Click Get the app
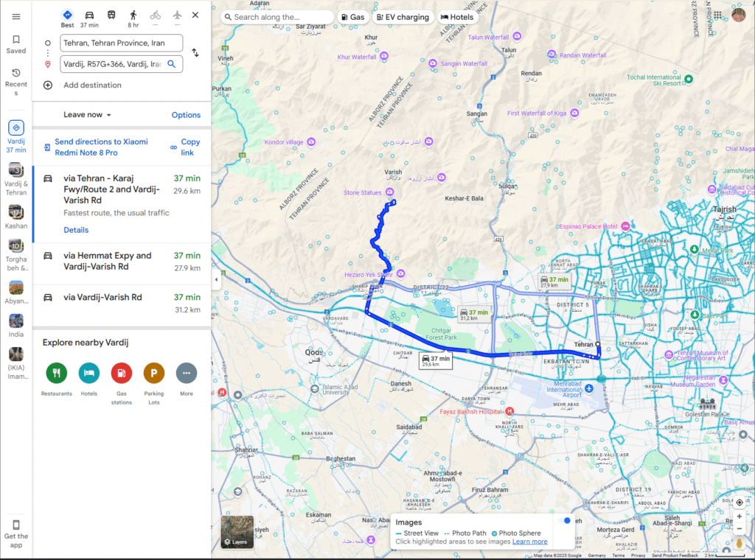 (x=16, y=533)
